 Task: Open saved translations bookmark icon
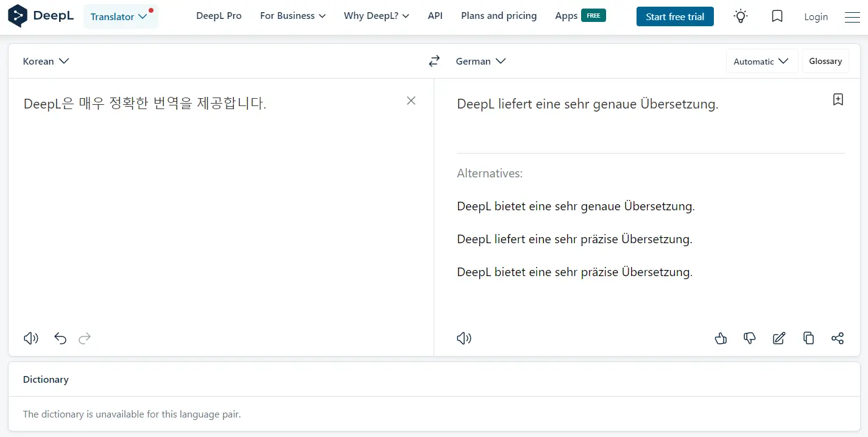(x=777, y=16)
